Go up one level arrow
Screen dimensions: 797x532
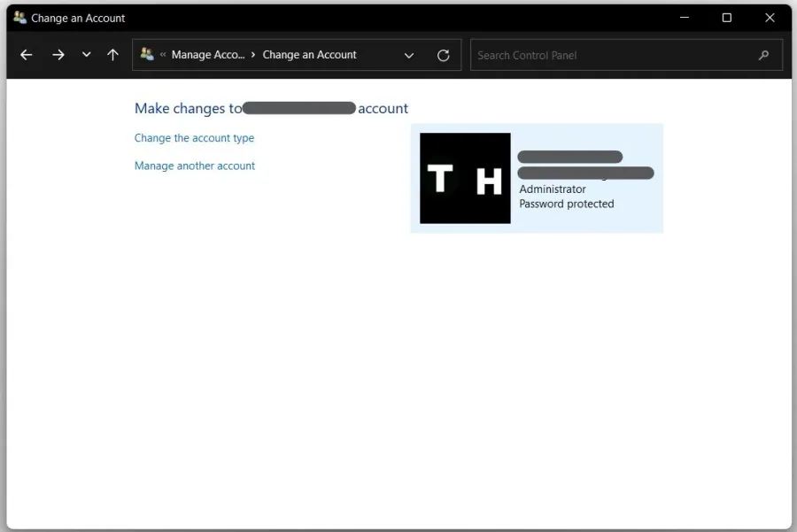pyautogui.click(x=112, y=55)
